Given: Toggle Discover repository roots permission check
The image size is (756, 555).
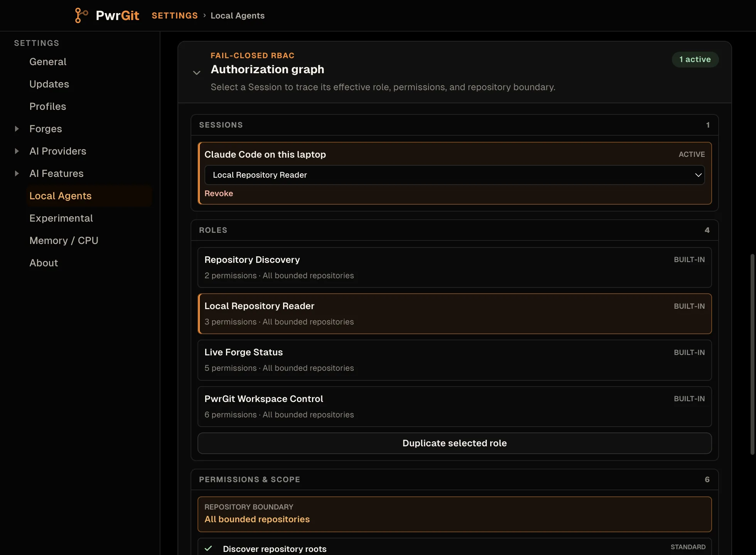Looking at the screenshot, I should pyautogui.click(x=208, y=548).
